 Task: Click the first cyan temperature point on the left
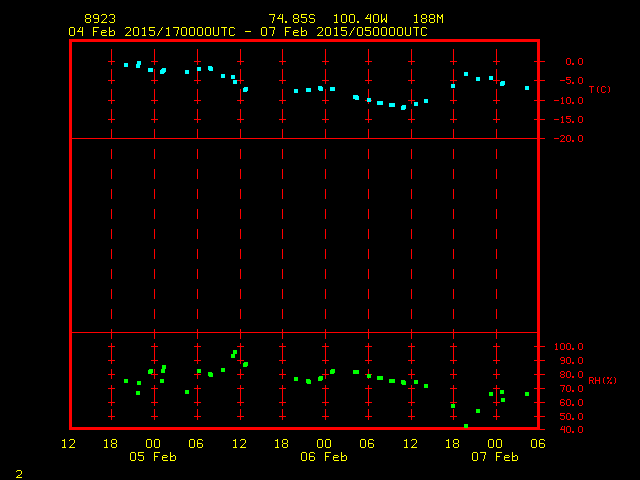coord(126,65)
